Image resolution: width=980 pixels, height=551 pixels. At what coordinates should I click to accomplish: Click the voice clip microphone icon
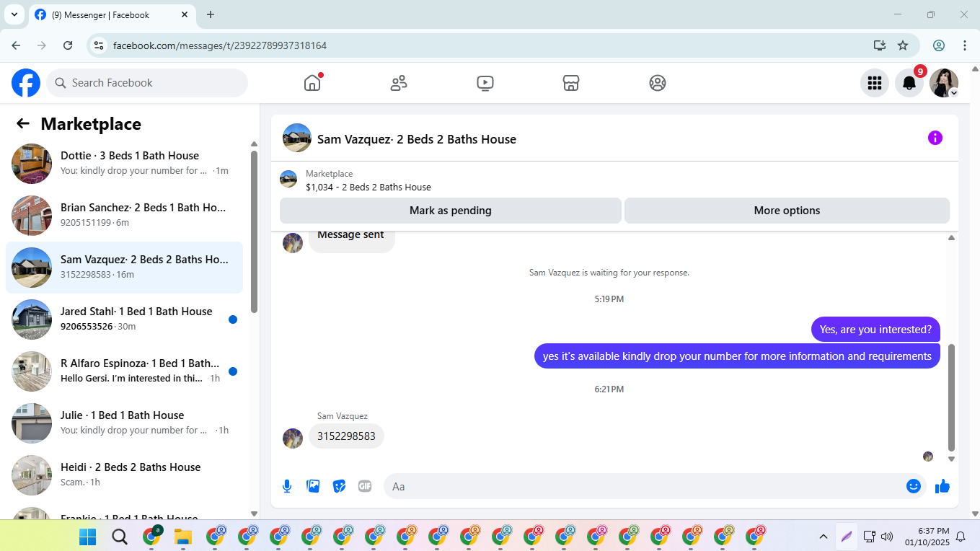point(287,486)
